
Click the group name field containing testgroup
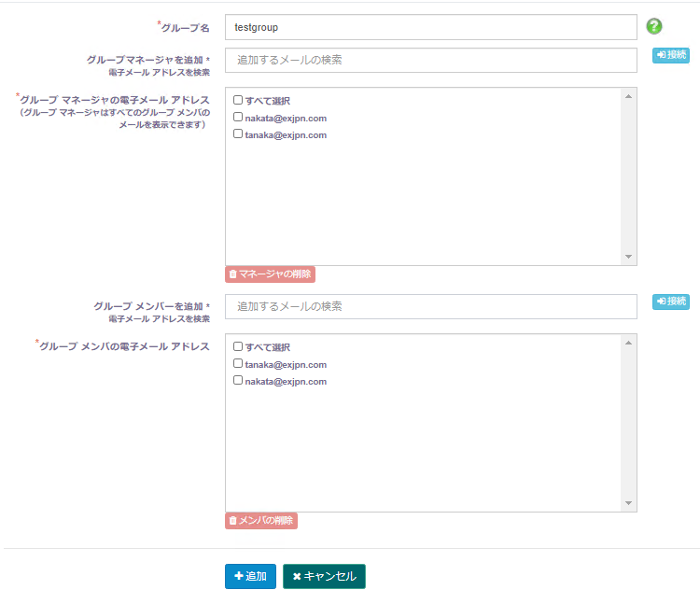(x=431, y=27)
